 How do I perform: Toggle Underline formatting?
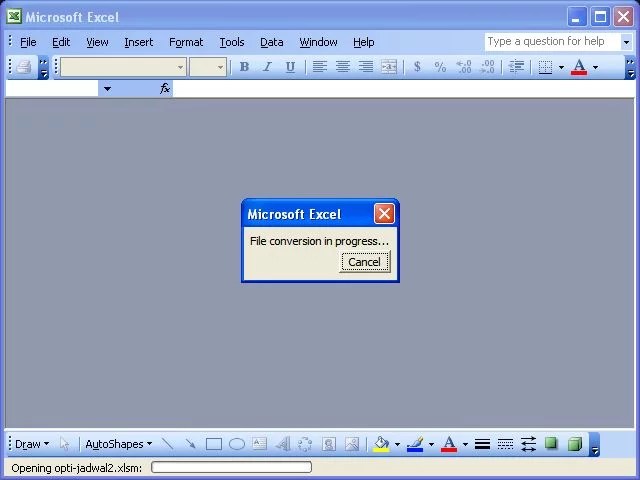290,67
